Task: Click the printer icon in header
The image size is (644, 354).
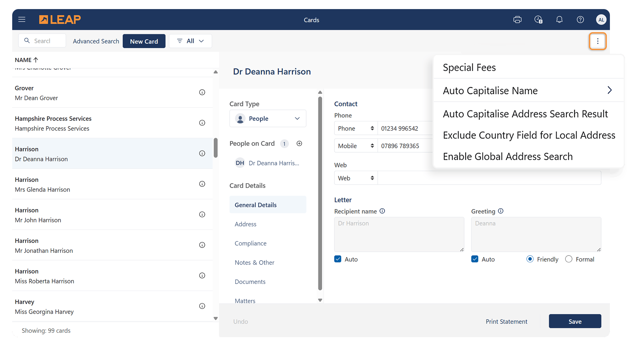Action: (517, 20)
